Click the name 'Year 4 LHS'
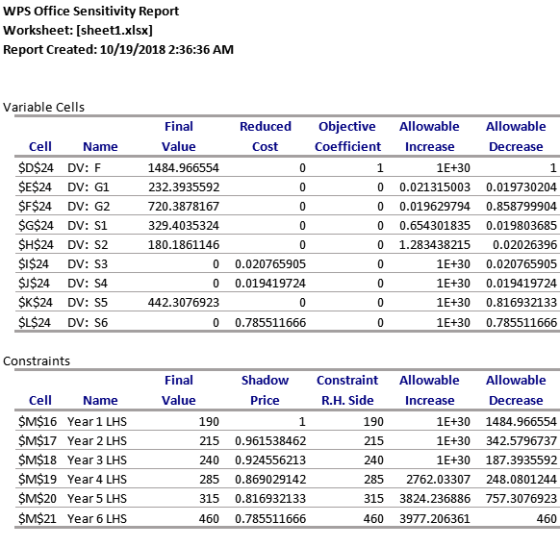The height and width of the screenshot is (547, 560). 97,480
